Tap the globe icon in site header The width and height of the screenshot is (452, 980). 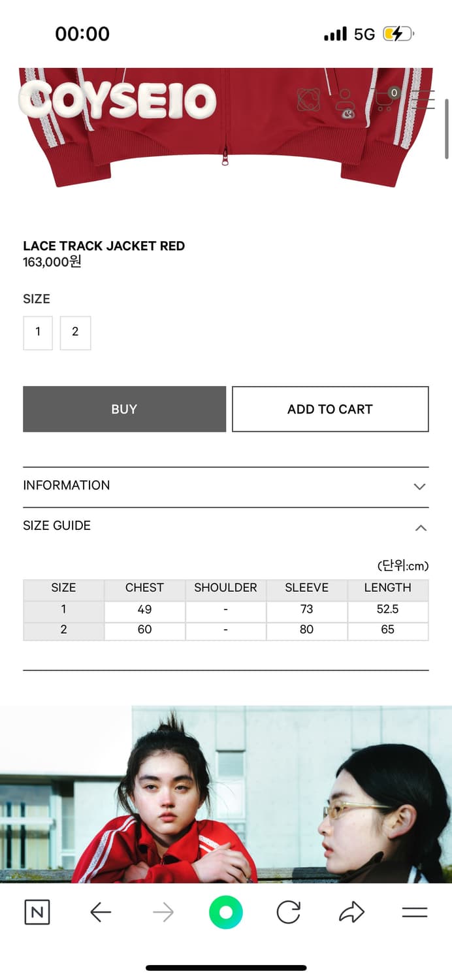click(x=308, y=100)
